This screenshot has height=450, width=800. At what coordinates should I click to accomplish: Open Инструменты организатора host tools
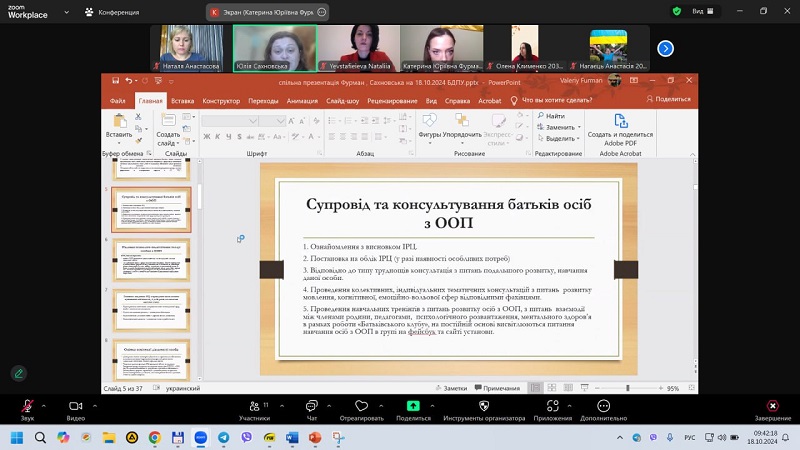(484, 409)
